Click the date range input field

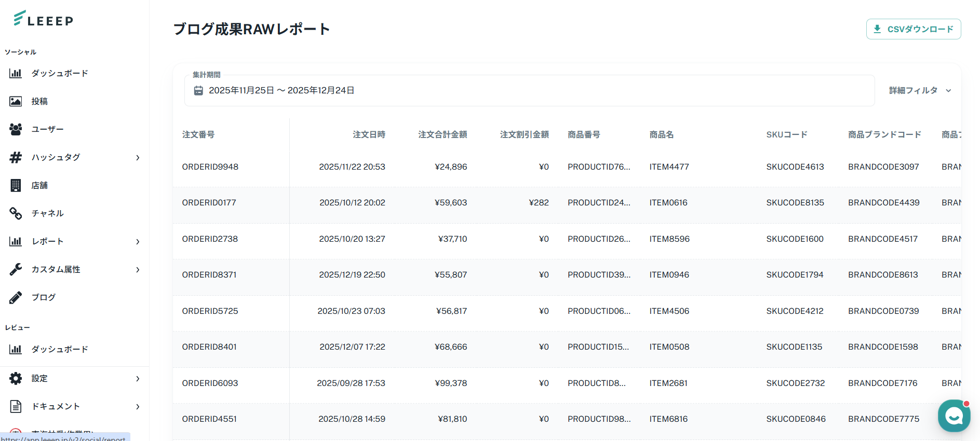530,91
